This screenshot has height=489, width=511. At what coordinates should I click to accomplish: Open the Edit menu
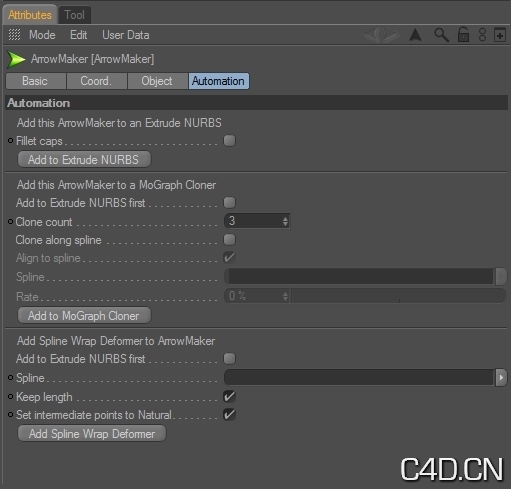(x=79, y=35)
